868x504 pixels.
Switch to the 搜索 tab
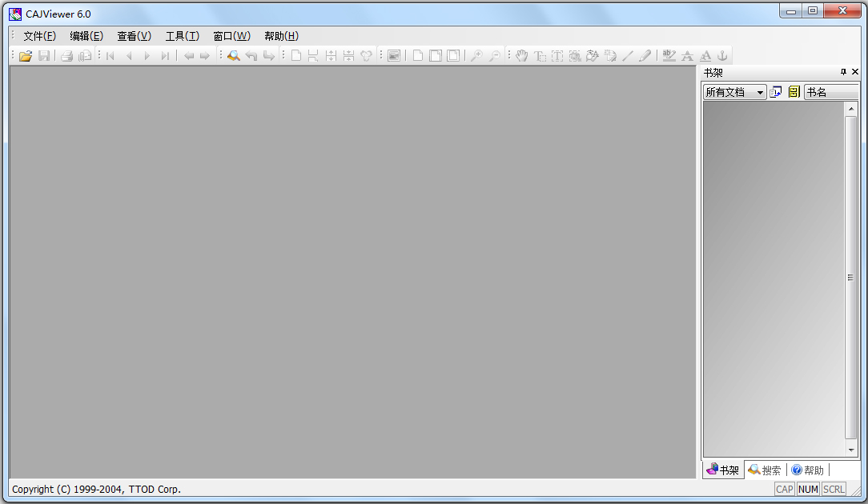[765, 470]
